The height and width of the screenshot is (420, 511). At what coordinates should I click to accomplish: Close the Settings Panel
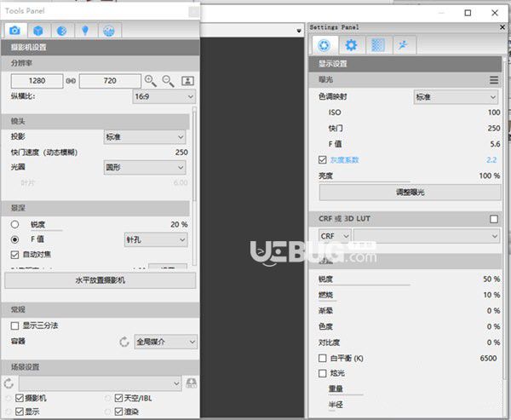click(502, 27)
